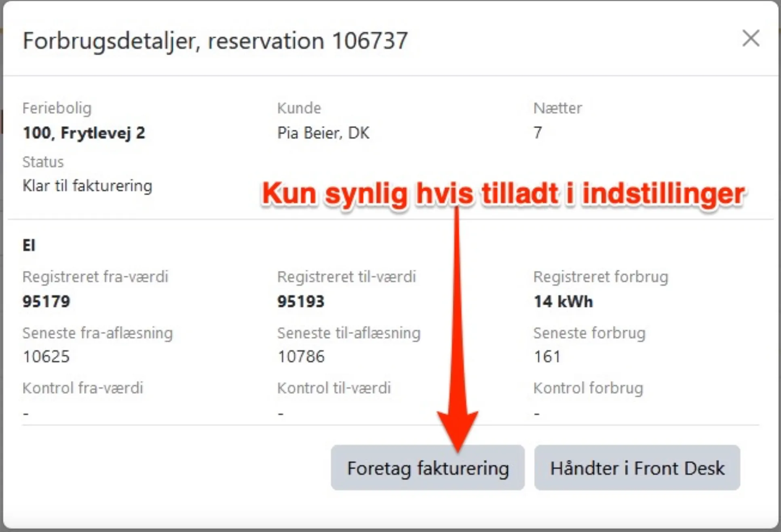
Task: Click customer name Pia Beier, DK
Action: tap(323, 133)
